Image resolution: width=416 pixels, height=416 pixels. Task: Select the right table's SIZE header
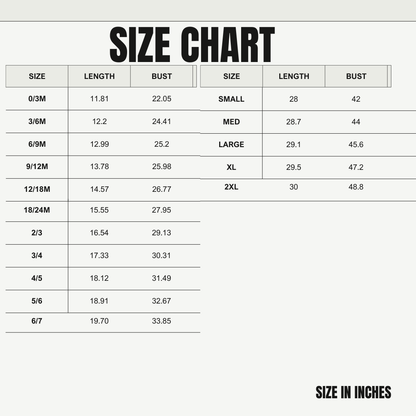[232, 76]
